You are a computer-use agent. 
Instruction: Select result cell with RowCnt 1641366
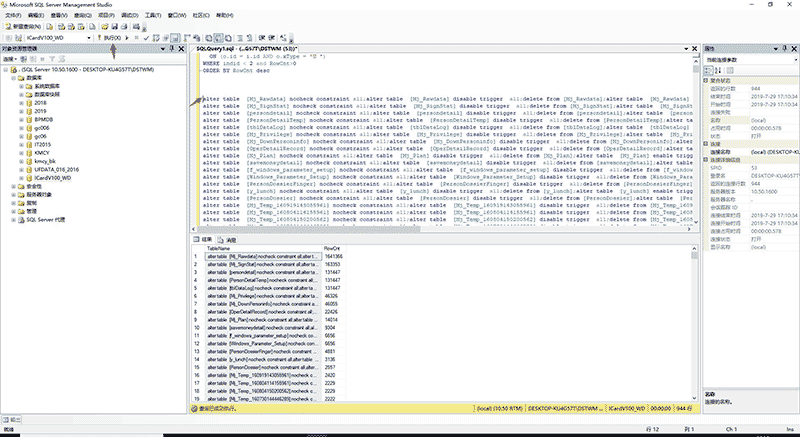[x=333, y=256]
